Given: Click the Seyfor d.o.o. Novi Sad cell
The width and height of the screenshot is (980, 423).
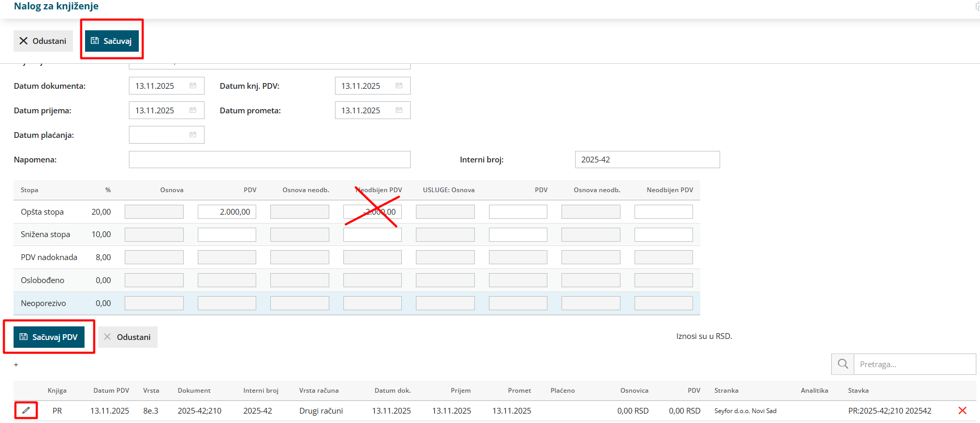Looking at the screenshot, I should (745, 410).
